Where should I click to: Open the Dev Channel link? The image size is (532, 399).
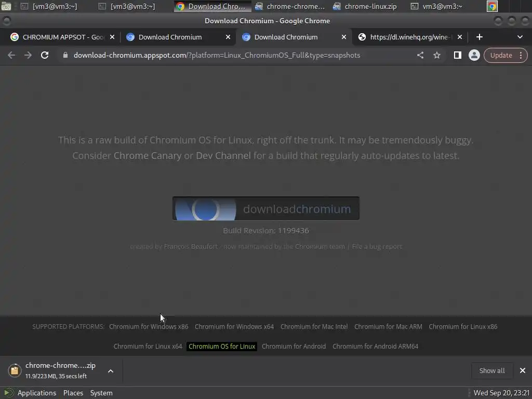(x=223, y=156)
